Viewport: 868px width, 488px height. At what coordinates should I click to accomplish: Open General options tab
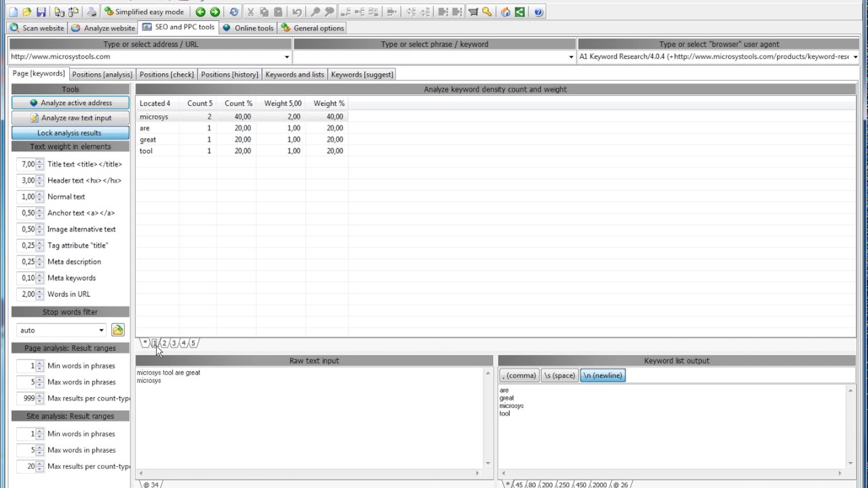tap(313, 28)
